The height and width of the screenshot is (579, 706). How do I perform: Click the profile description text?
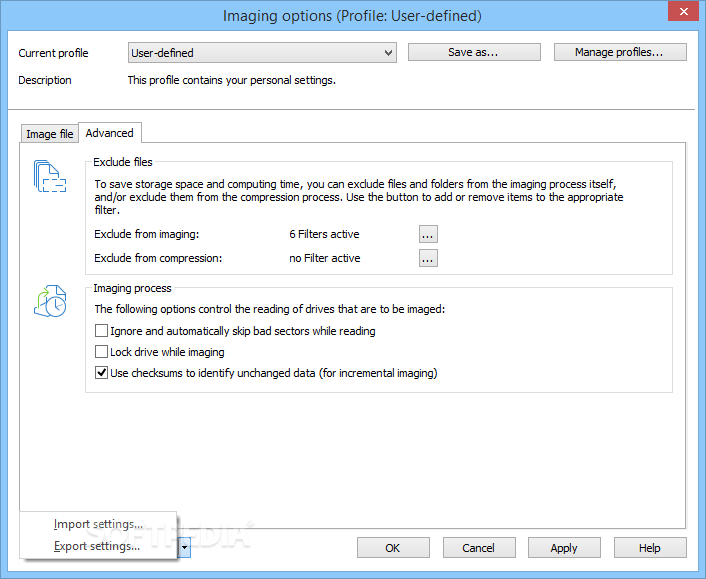coord(231,80)
